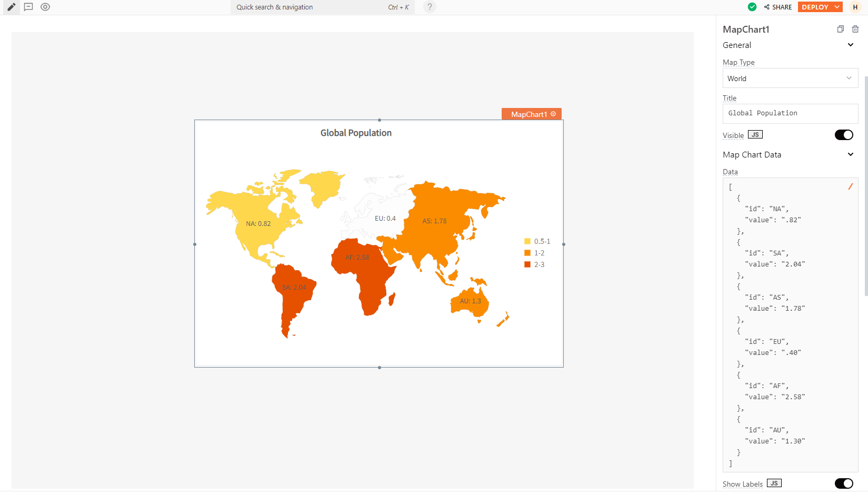Select the Edit pencil mode icon

click(11, 7)
